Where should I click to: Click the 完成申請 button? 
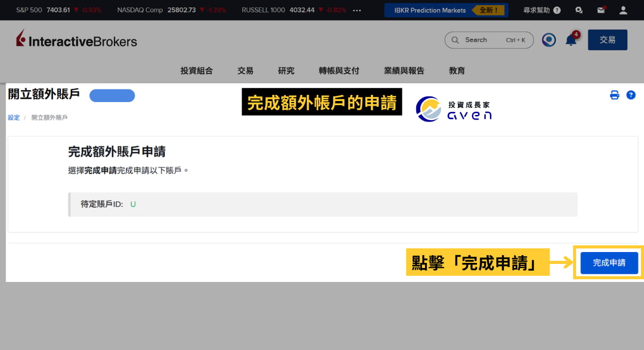point(609,263)
